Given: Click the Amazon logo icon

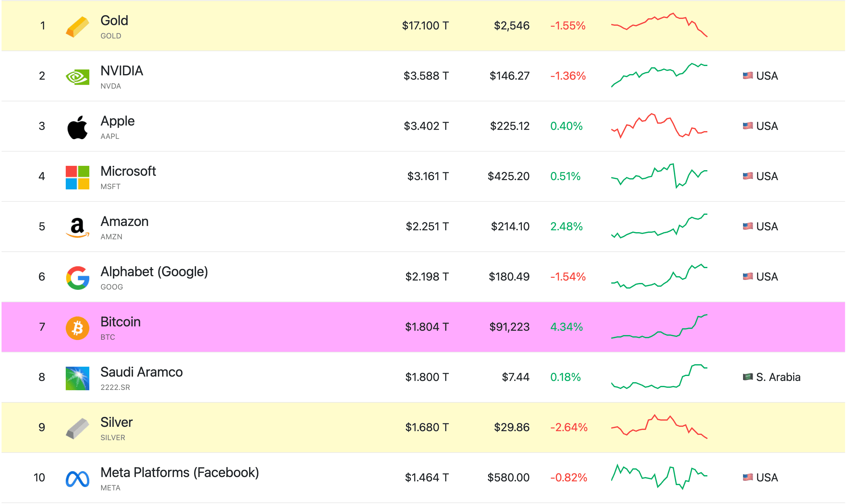Looking at the screenshot, I should point(78,228).
